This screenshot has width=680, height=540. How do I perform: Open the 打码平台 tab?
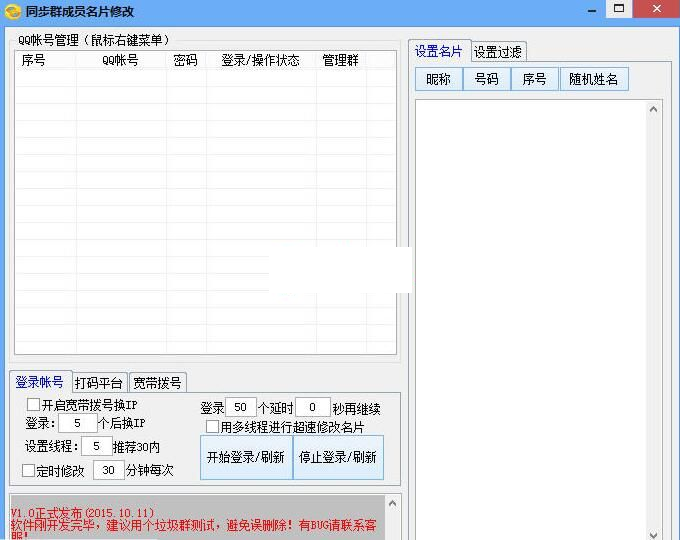(x=99, y=382)
